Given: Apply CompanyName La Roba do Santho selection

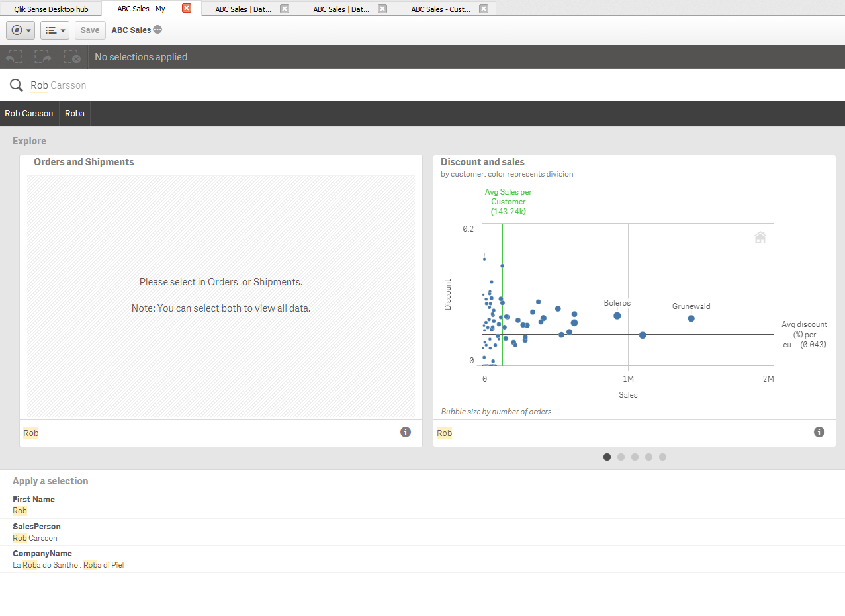Looking at the screenshot, I should pyautogui.click(x=46, y=565).
